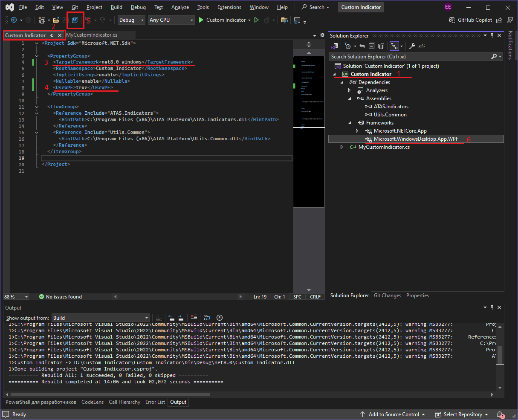Open the notifications bell in status bar

501,414
